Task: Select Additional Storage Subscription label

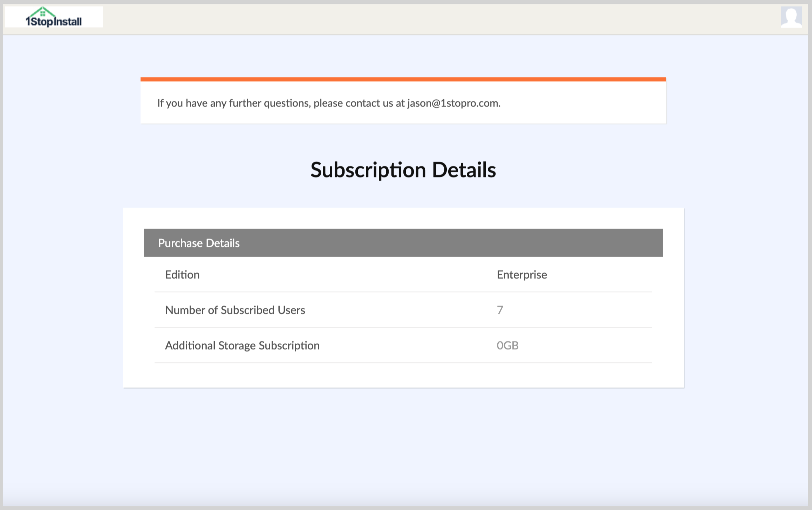Action: pos(242,345)
